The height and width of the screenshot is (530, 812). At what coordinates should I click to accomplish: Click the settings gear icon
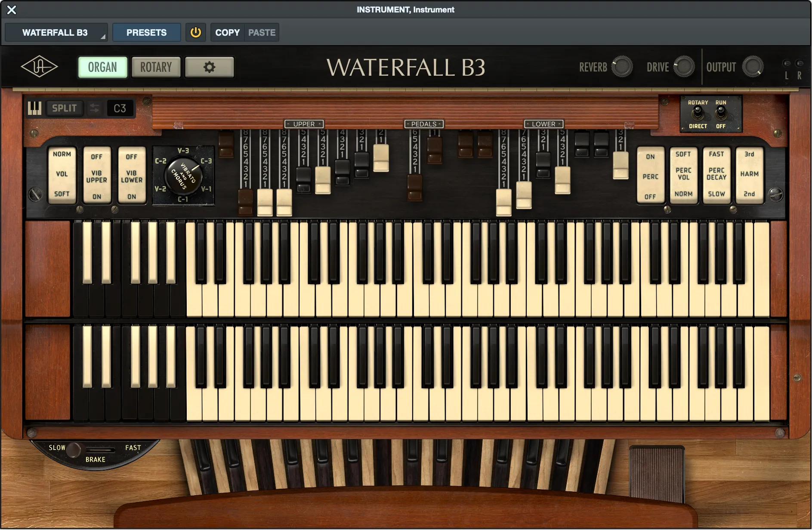(210, 67)
